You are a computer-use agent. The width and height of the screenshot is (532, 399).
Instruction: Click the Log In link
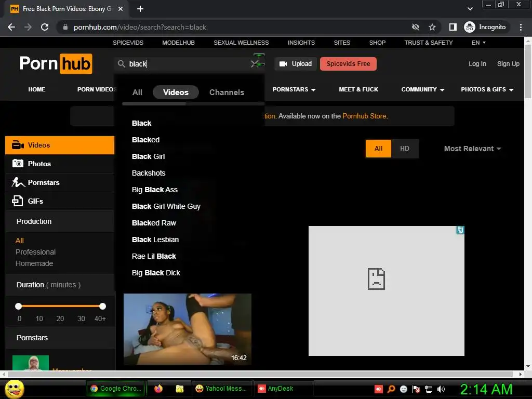point(477,64)
